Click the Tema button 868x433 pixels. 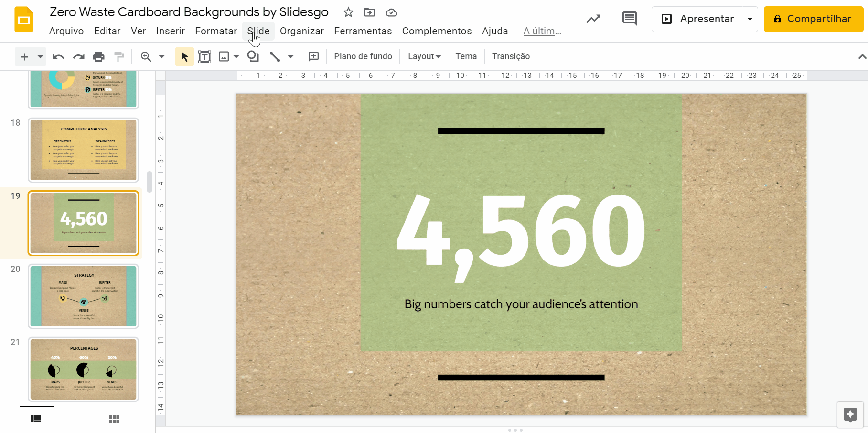[466, 56]
